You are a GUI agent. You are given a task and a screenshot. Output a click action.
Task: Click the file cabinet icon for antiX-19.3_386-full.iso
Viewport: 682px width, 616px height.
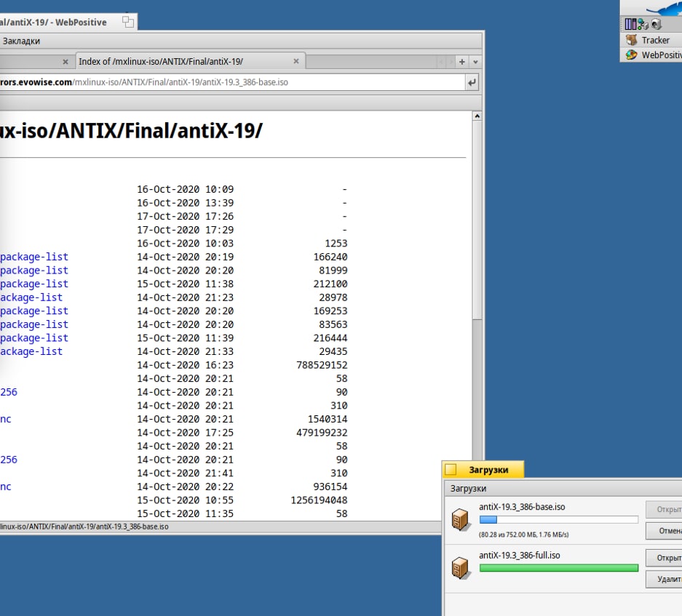[460, 568]
